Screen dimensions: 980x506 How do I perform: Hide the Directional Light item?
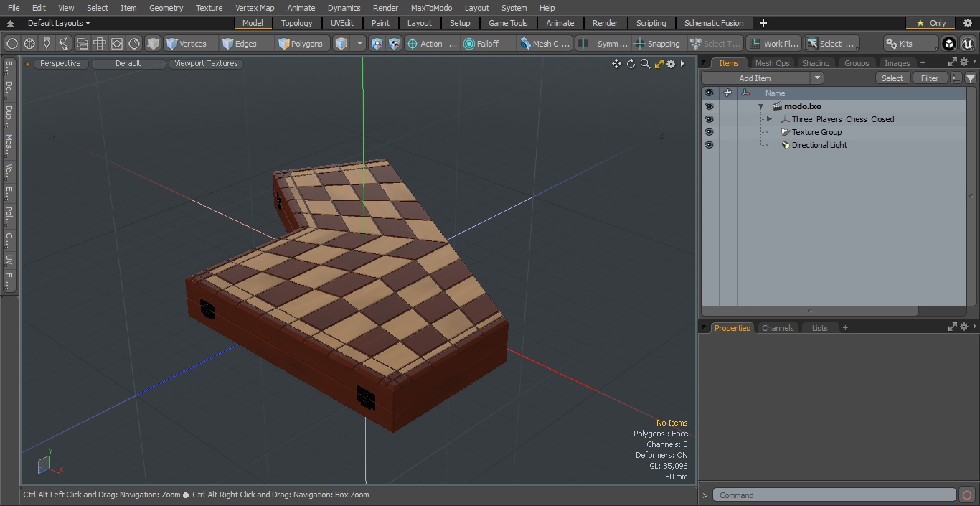(709, 145)
